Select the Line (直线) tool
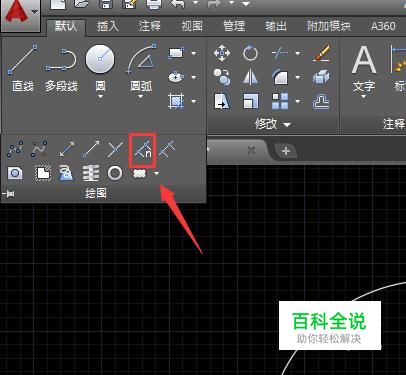 [x=22, y=68]
